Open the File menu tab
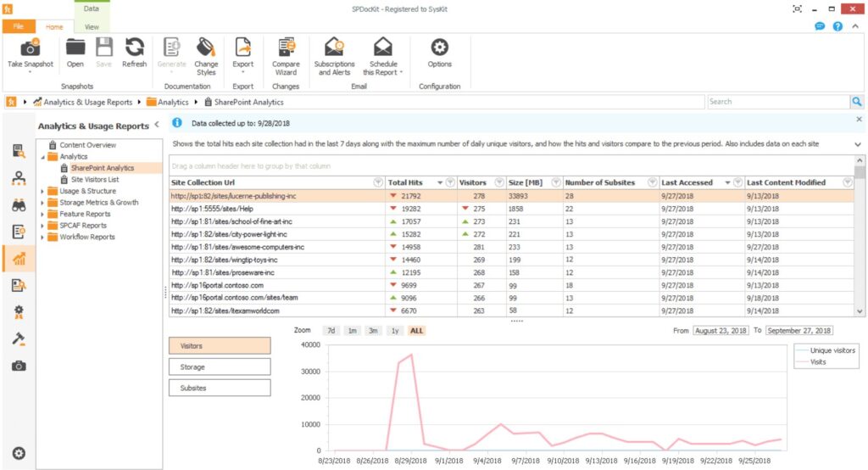Image resolution: width=868 pixels, height=470 pixels. pos(19,26)
